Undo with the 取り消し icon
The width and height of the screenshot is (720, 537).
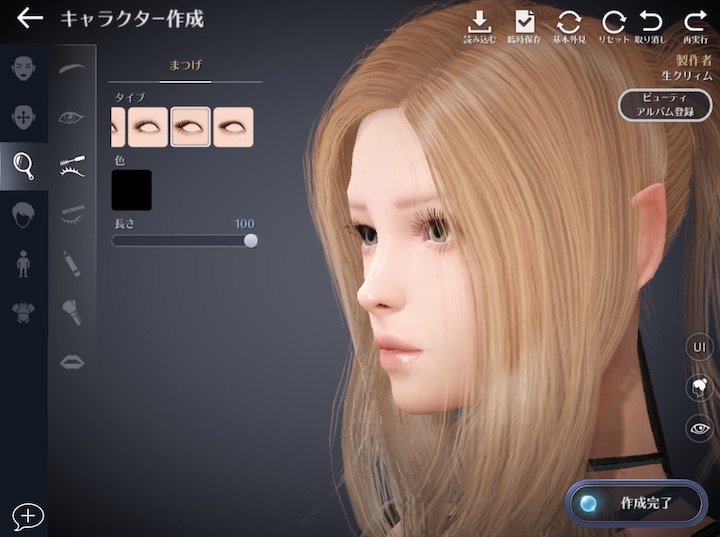tap(651, 26)
